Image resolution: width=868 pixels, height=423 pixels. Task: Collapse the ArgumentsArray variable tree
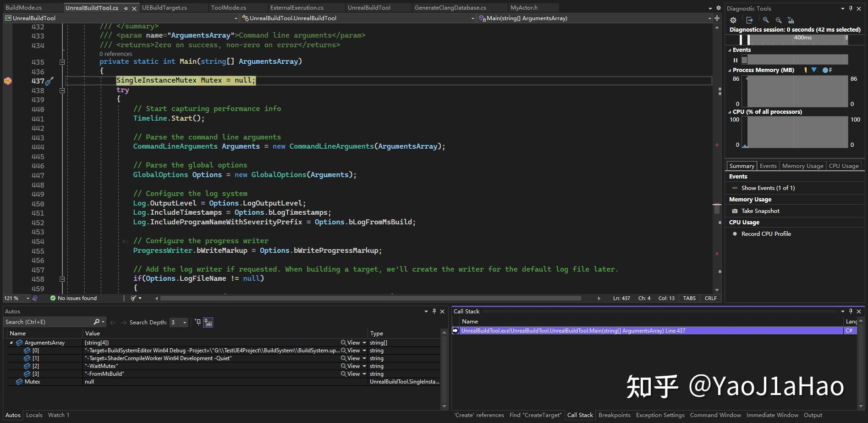click(x=11, y=342)
